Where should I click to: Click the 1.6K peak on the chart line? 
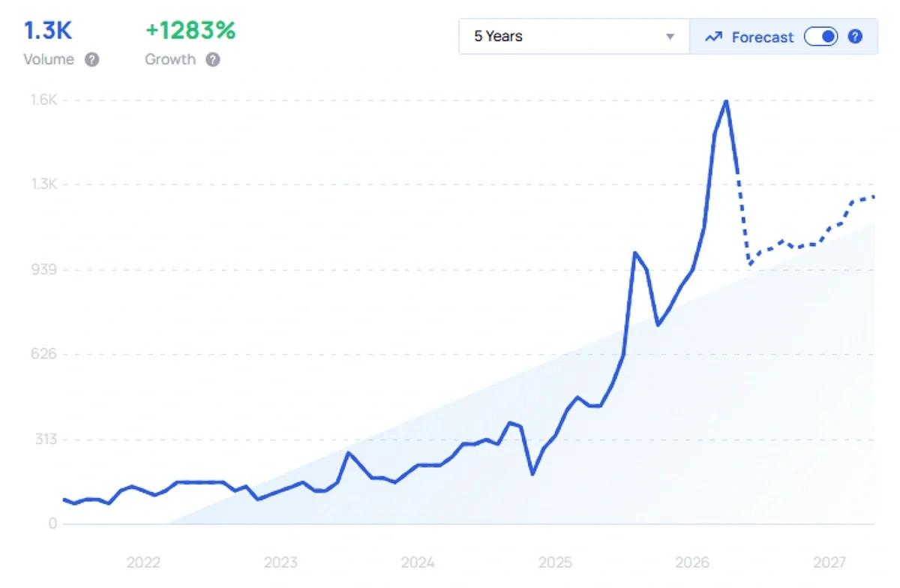click(x=726, y=101)
